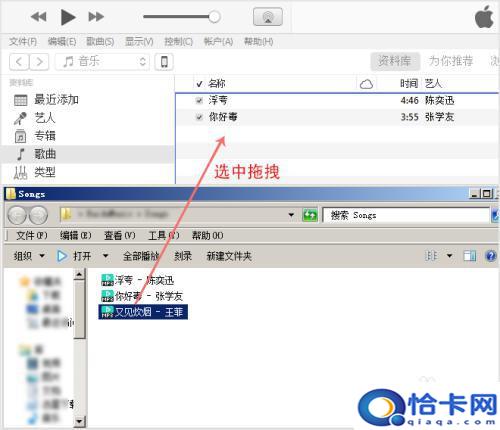This screenshot has width=500, height=430.
Task: Switch to the 为你推荐 tab
Action: pyautogui.click(x=451, y=61)
